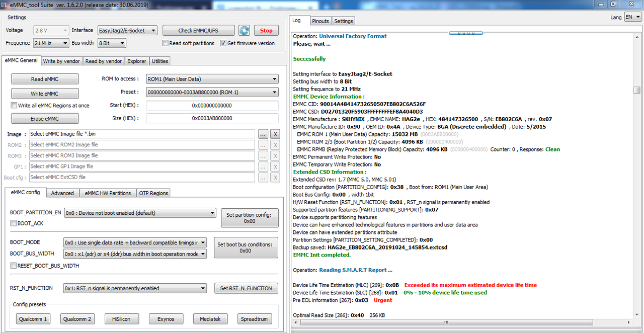Select the eMMC General tab
The height and width of the screenshot is (333, 644).
[21, 60]
